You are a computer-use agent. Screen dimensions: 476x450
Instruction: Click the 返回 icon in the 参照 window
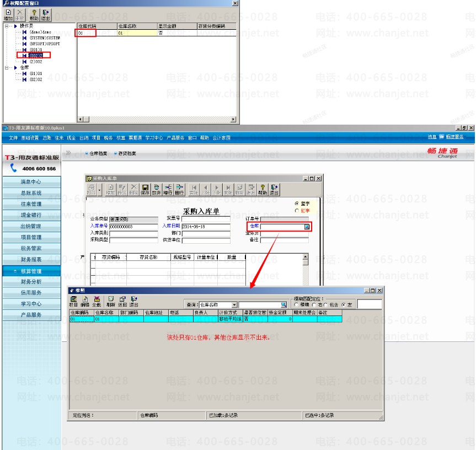(122, 302)
